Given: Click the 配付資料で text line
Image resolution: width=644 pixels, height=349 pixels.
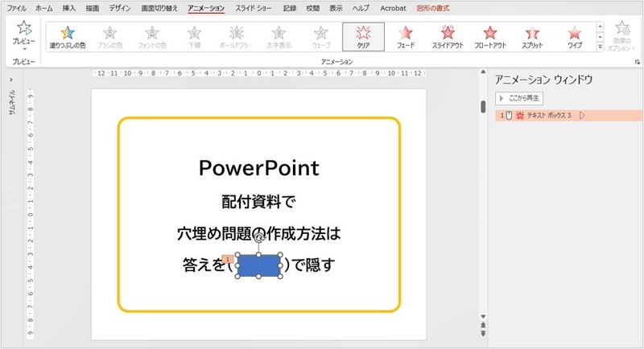Looking at the screenshot, I should pyautogui.click(x=258, y=201).
